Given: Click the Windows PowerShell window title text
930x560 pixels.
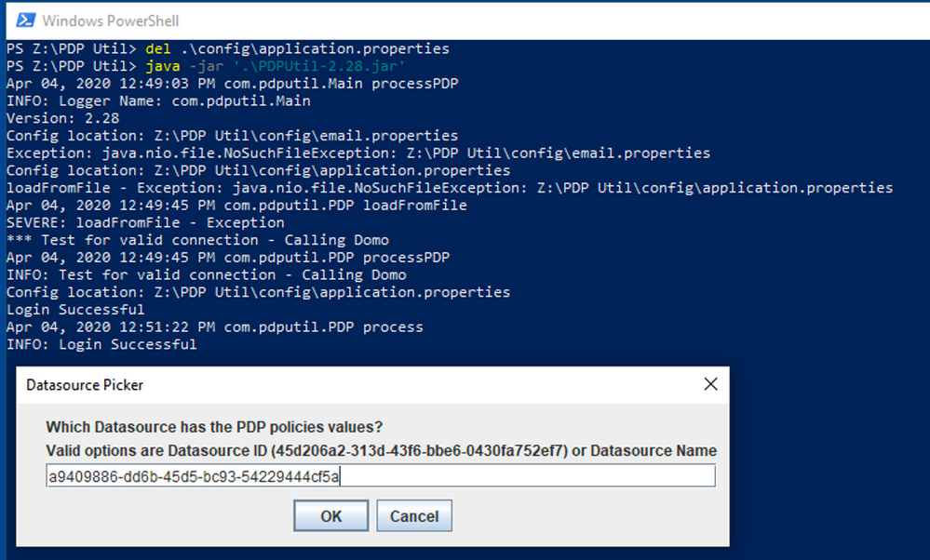Looking at the screenshot, I should coord(111,20).
